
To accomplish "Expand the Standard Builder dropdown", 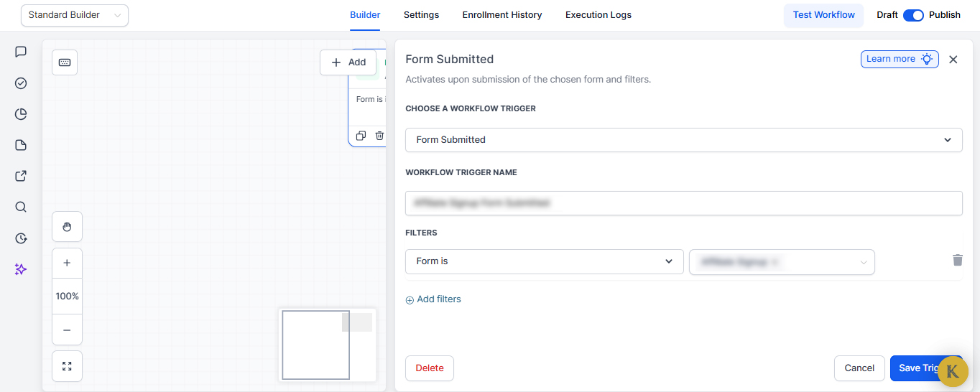I will 75,15.
